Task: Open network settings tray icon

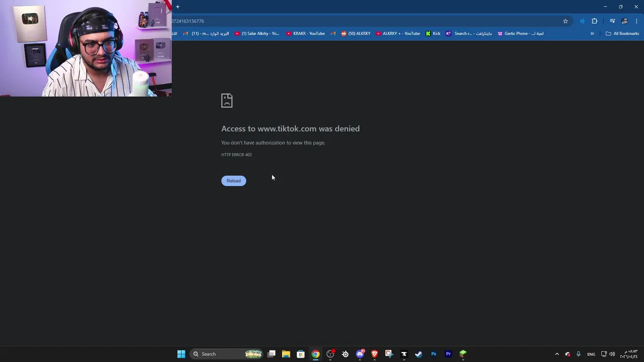Action: [604, 354]
